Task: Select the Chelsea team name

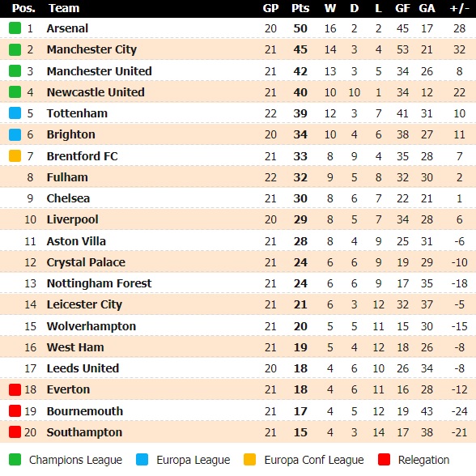Action: click(x=68, y=198)
